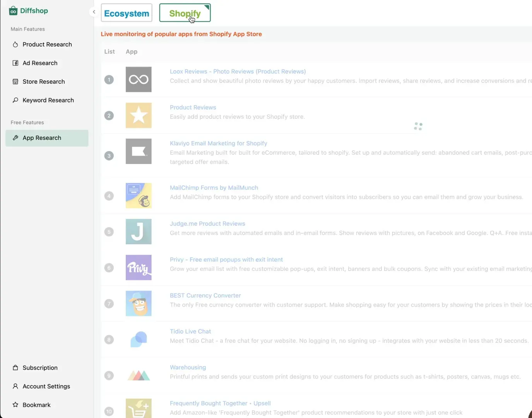This screenshot has width=532, height=418.
Task: Click rank badge number 3
Action: tap(109, 156)
